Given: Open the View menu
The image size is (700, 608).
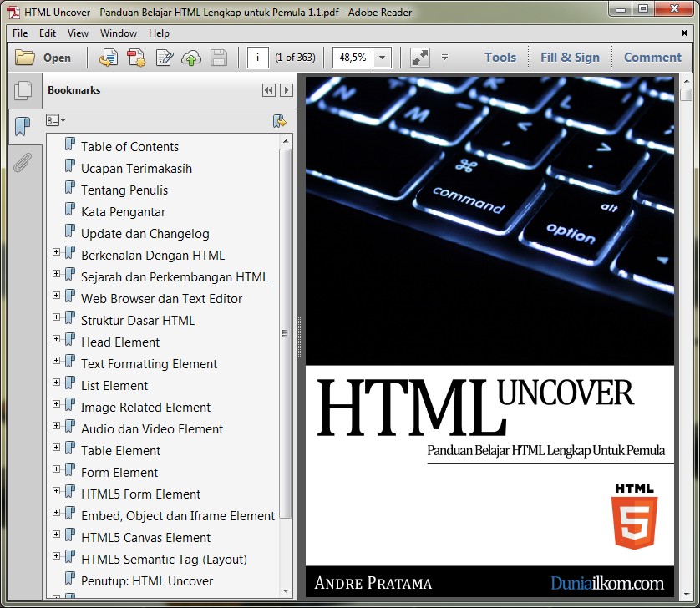Looking at the screenshot, I should tap(79, 33).
